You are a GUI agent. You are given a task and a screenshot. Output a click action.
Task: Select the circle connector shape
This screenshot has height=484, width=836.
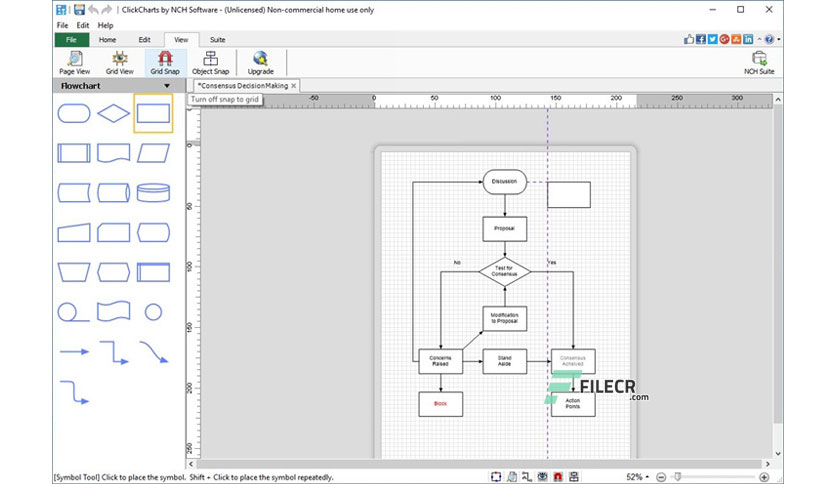click(x=153, y=312)
